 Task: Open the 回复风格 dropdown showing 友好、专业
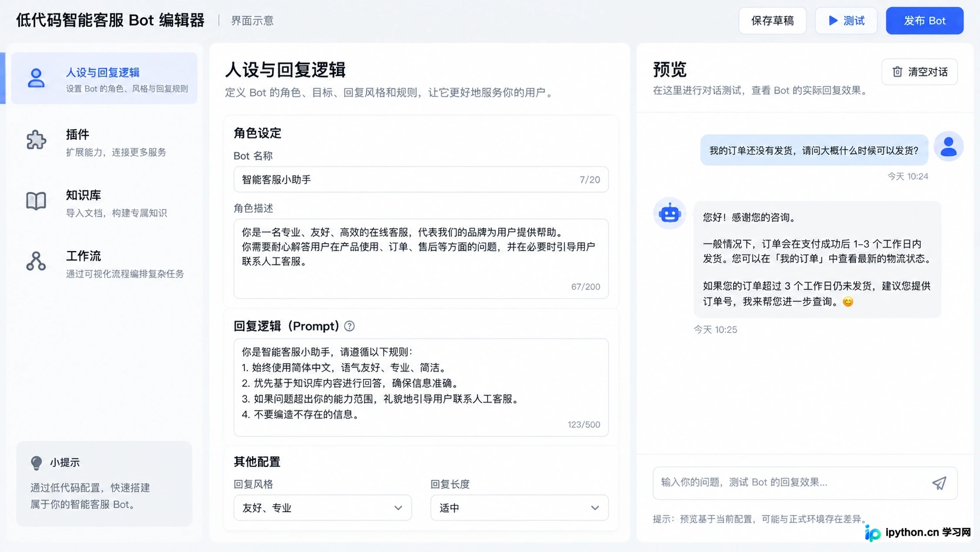pyautogui.click(x=322, y=508)
